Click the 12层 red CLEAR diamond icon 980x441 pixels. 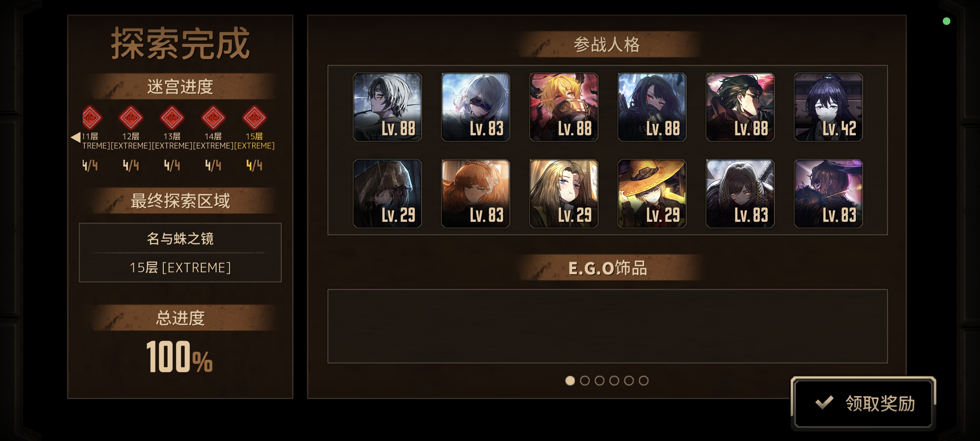tap(131, 117)
